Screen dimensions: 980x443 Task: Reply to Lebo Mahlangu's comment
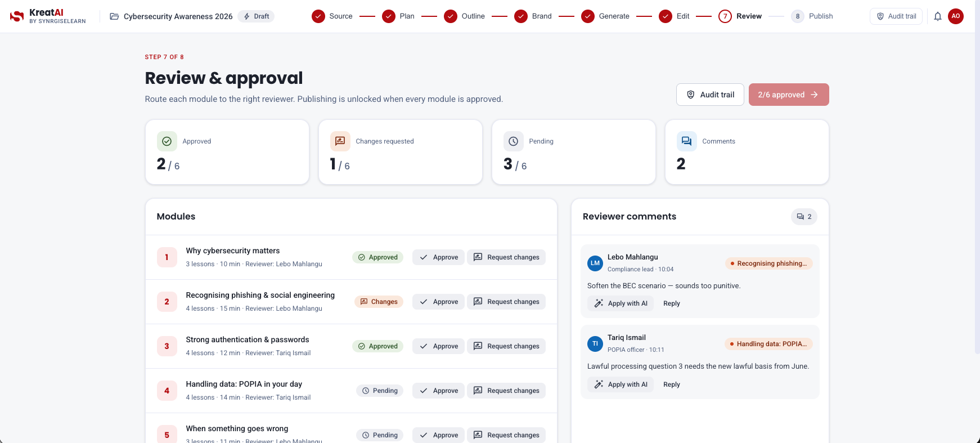[672, 303]
